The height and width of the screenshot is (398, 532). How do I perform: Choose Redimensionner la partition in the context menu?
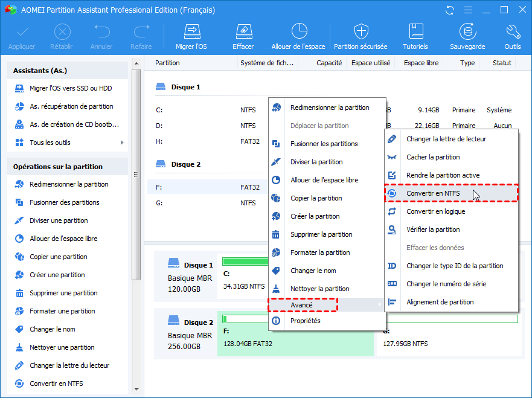(x=327, y=108)
